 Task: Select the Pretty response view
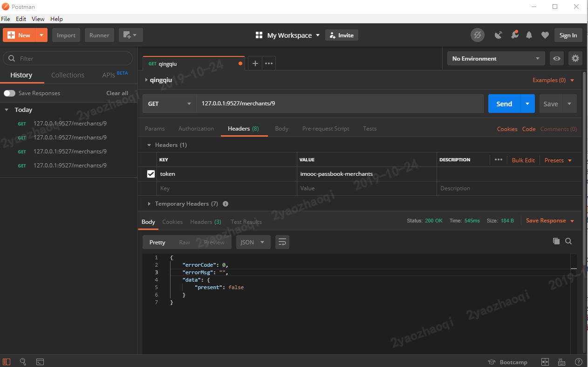tap(157, 242)
